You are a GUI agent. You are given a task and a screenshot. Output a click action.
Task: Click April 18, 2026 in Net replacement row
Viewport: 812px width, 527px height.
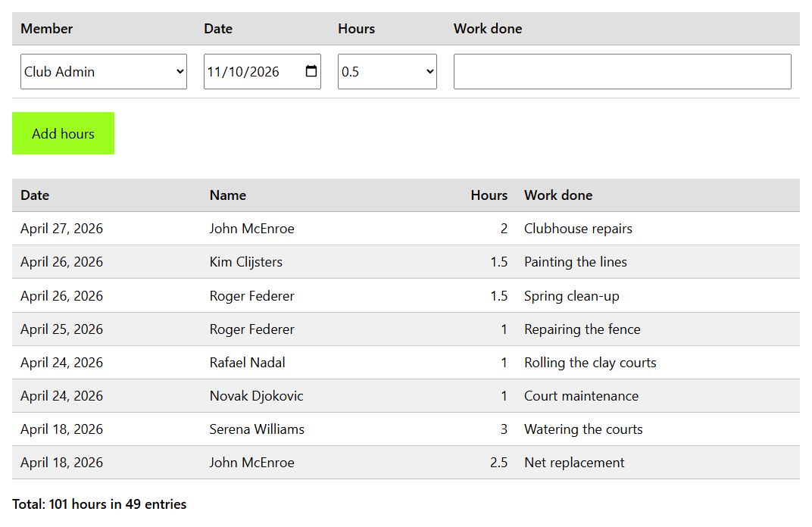61,463
